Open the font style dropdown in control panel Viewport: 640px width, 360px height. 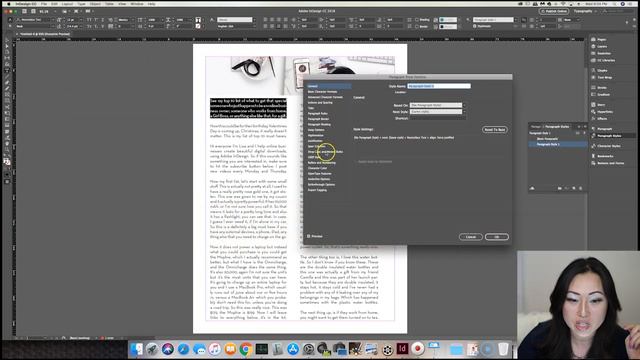tap(35, 26)
